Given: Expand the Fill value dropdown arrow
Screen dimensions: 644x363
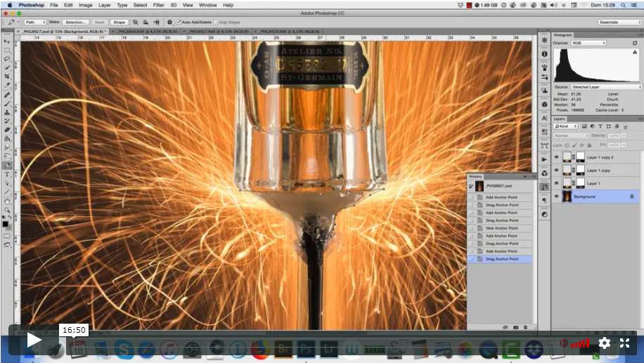Looking at the screenshot, I should point(624,145).
